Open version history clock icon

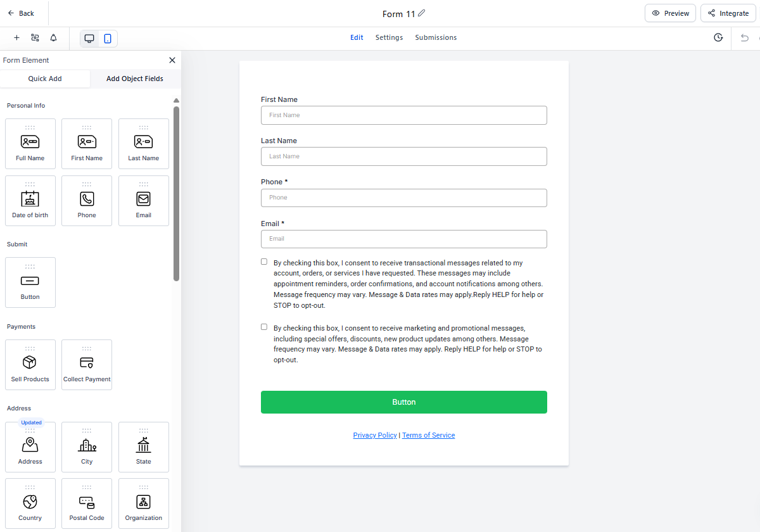pyautogui.click(x=718, y=38)
